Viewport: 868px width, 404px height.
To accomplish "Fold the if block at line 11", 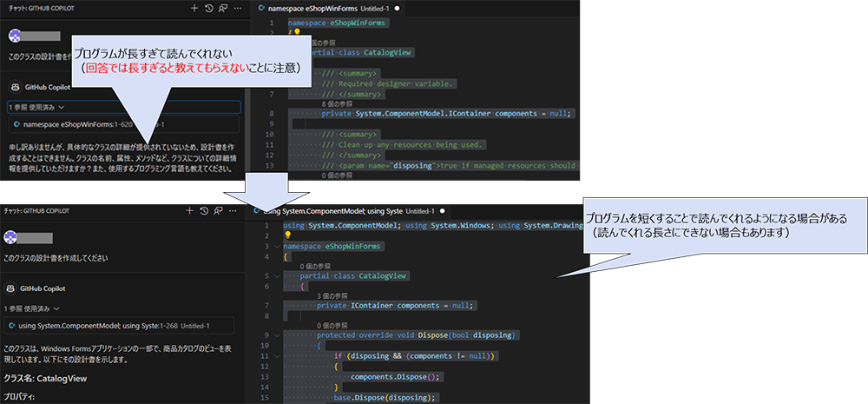I will [276, 356].
